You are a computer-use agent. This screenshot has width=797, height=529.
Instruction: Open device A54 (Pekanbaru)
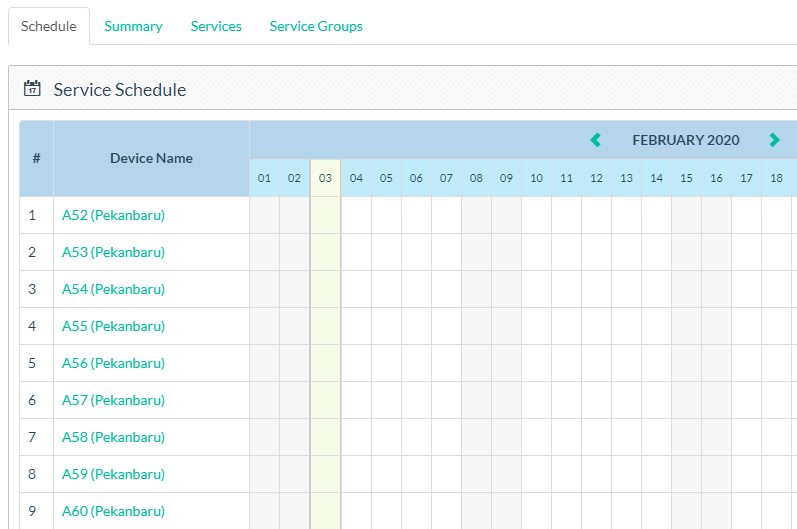pos(113,289)
